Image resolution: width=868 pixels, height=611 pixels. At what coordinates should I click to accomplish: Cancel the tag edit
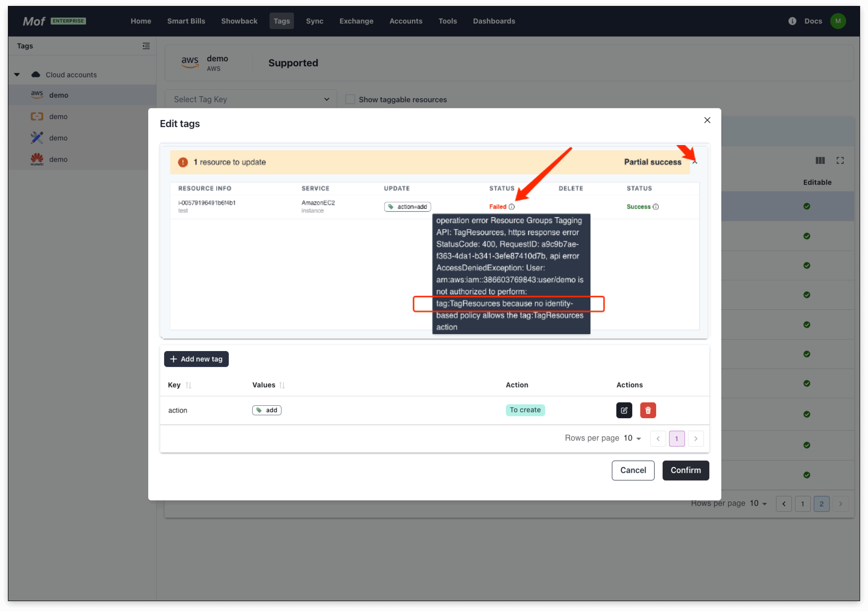point(633,470)
